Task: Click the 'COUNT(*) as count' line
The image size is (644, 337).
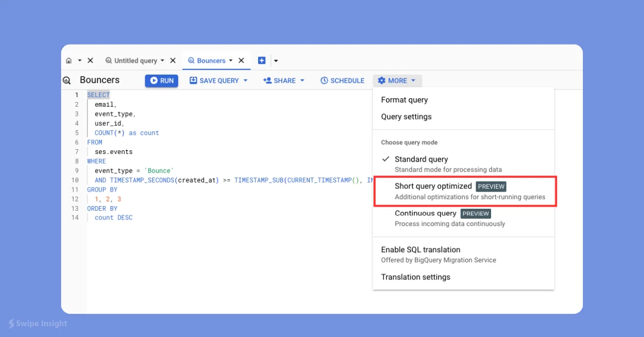Action: pyautogui.click(x=127, y=133)
